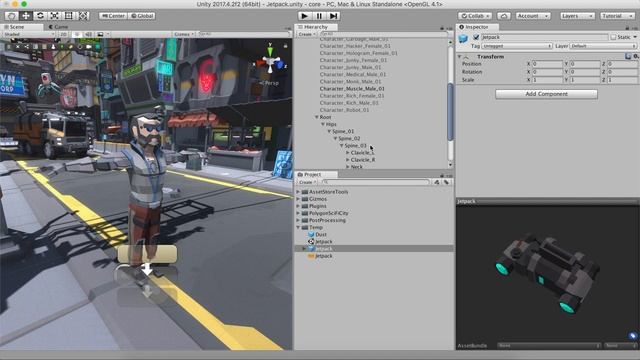Screen dimensions: 640x360
Task: Lock the Project panel
Action: (442, 175)
